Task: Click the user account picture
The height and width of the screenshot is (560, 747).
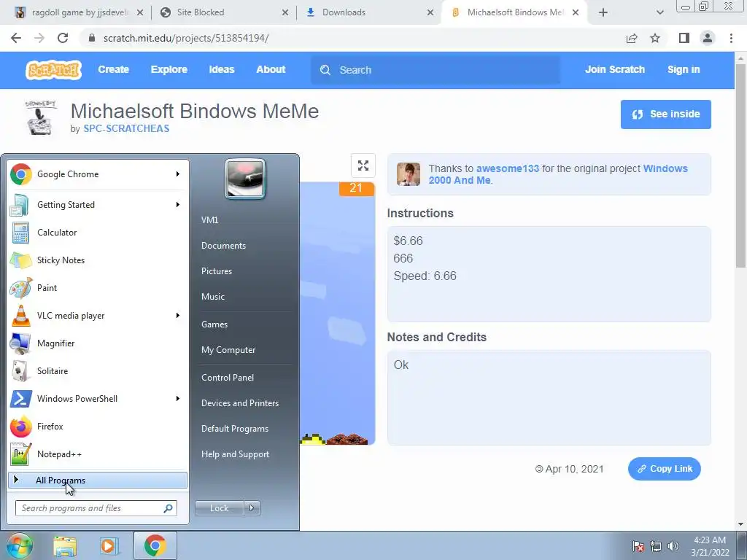Action: (245, 179)
